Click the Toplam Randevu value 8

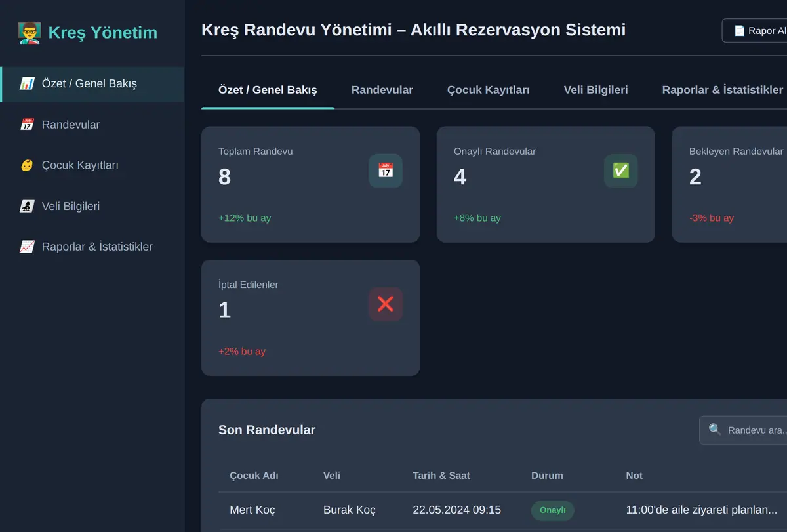pos(224,177)
